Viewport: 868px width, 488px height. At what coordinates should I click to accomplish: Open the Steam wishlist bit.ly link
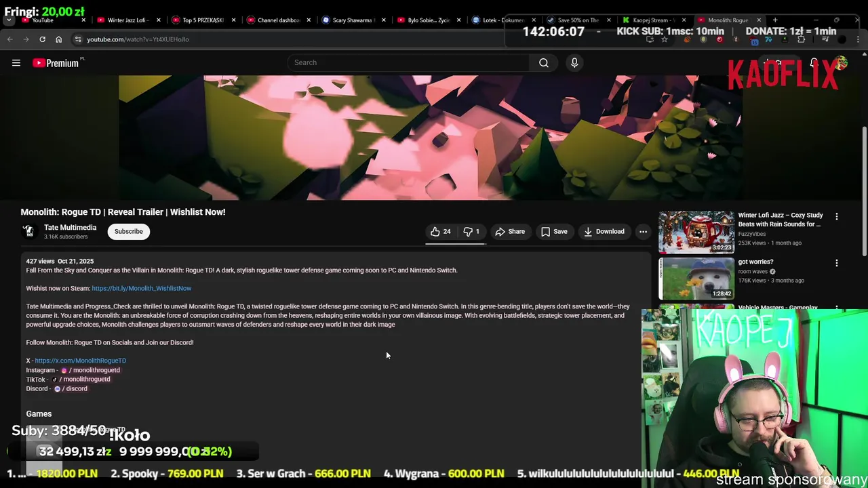[x=141, y=288]
